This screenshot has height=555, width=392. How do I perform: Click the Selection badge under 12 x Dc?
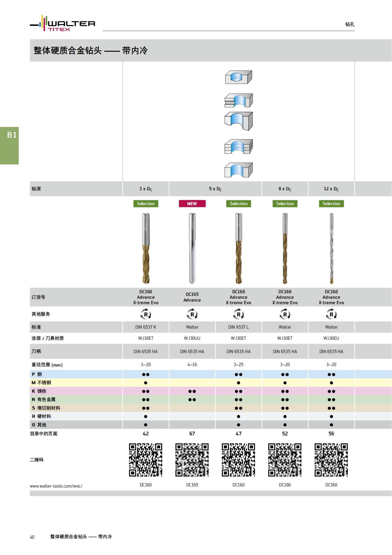pyautogui.click(x=331, y=203)
